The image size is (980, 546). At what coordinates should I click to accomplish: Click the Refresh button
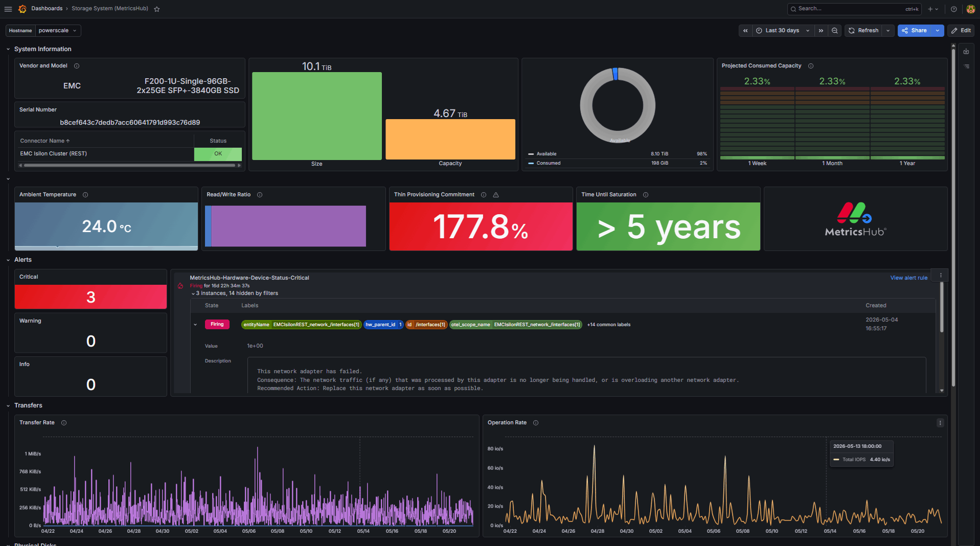pos(863,31)
